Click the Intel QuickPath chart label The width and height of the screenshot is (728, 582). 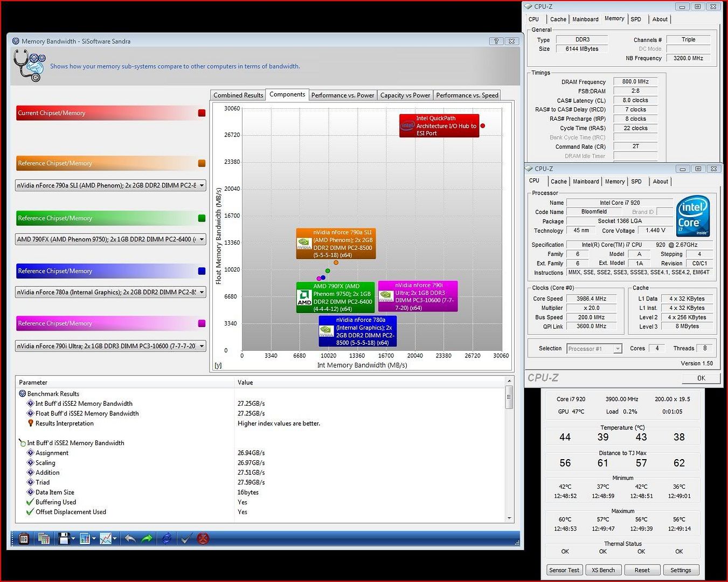click(439, 126)
